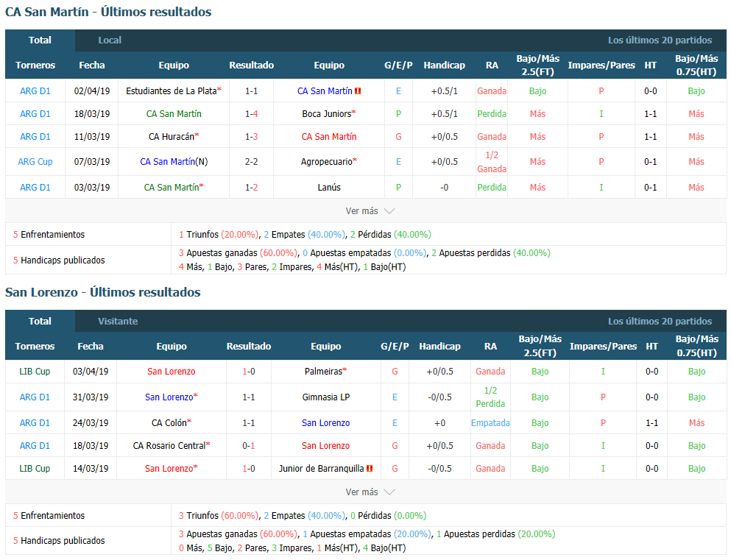731x560 pixels.
Task: Click the CA Rosario Central team name
Action: (x=171, y=446)
